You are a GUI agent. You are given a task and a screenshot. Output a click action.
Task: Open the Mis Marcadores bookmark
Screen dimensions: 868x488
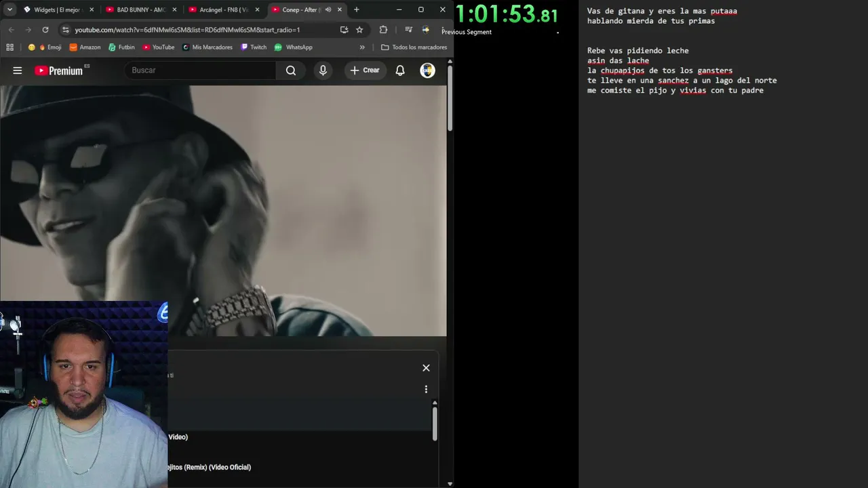(x=208, y=47)
